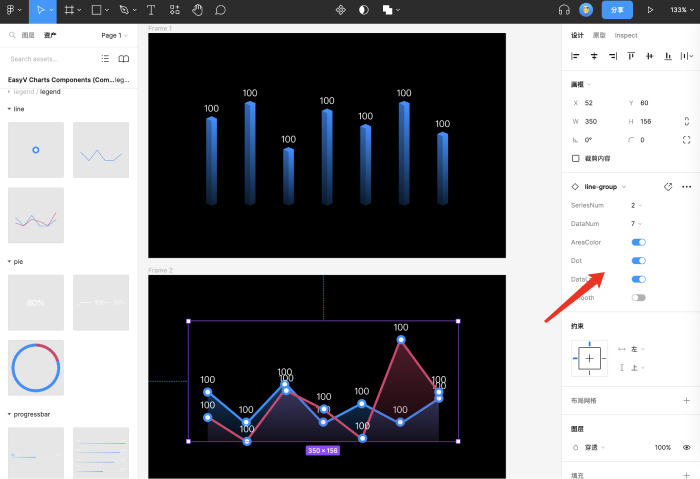Select the Comment tool
The height and width of the screenshot is (479, 700).
point(221,10)
